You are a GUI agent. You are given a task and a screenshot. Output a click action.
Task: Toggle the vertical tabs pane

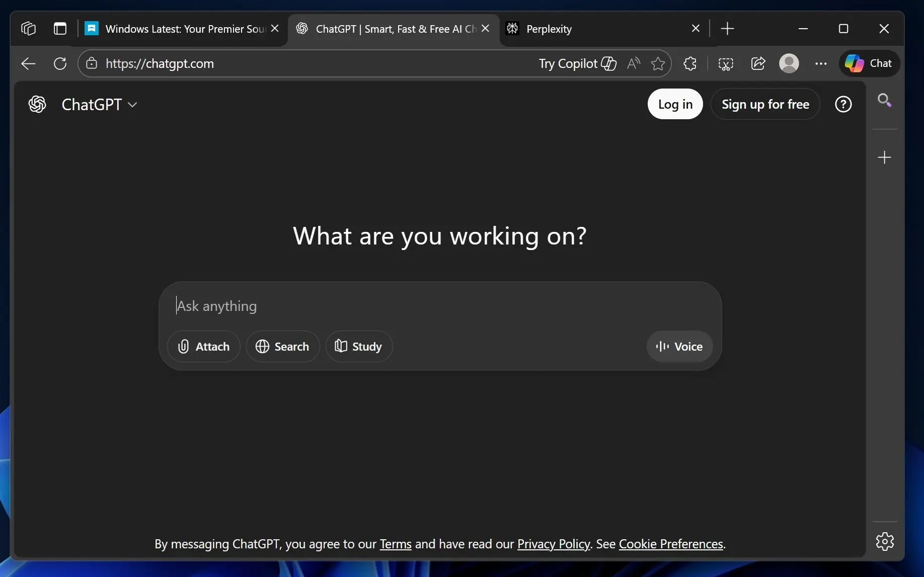click(60, 28)
